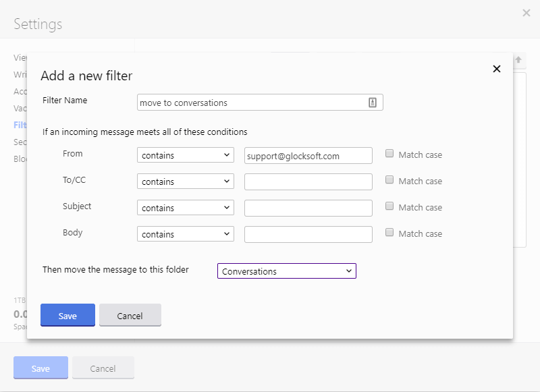Click the From address input containing support@glocksoft.com
Screen dimensions: 540x392
307,155
